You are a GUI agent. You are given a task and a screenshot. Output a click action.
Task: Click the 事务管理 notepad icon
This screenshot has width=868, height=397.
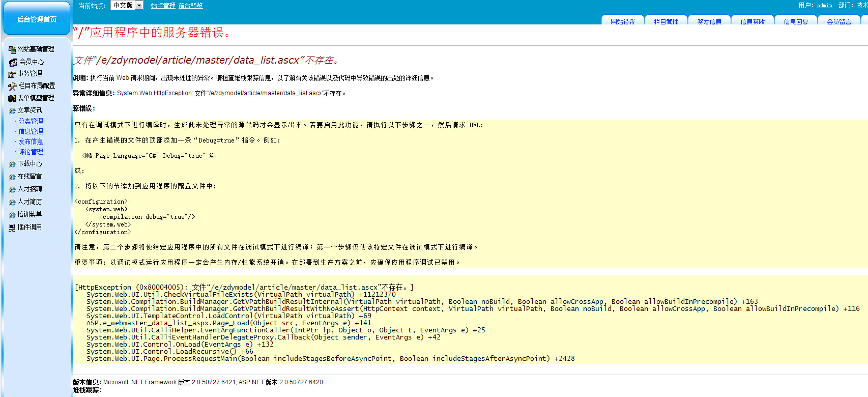[x=12, y=74]
